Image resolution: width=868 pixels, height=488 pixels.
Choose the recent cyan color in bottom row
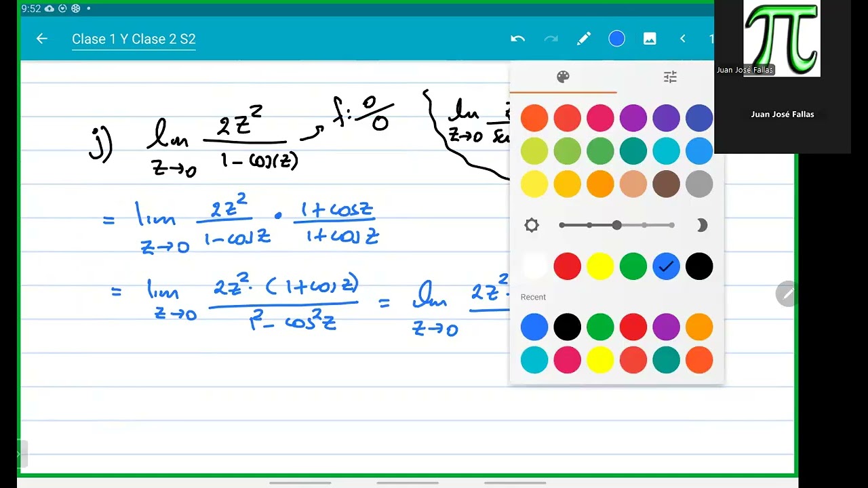534,360
